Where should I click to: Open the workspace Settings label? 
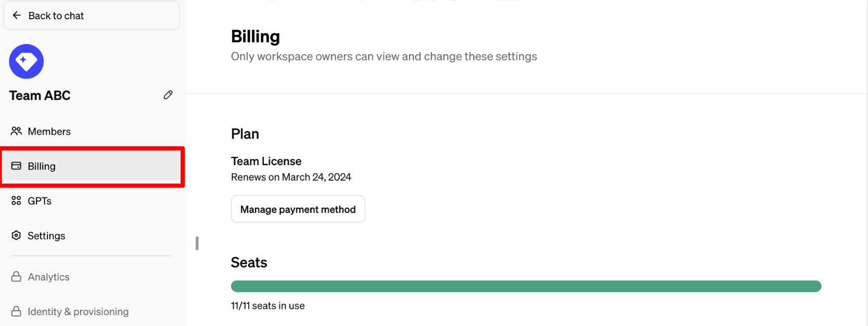pyautogui.click(x=46, y=236)
